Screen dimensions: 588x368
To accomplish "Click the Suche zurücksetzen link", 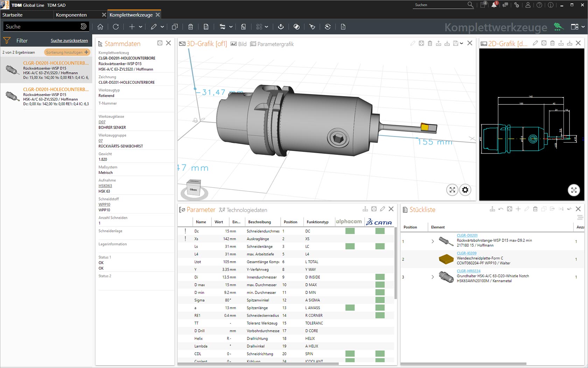I will 69,41.
